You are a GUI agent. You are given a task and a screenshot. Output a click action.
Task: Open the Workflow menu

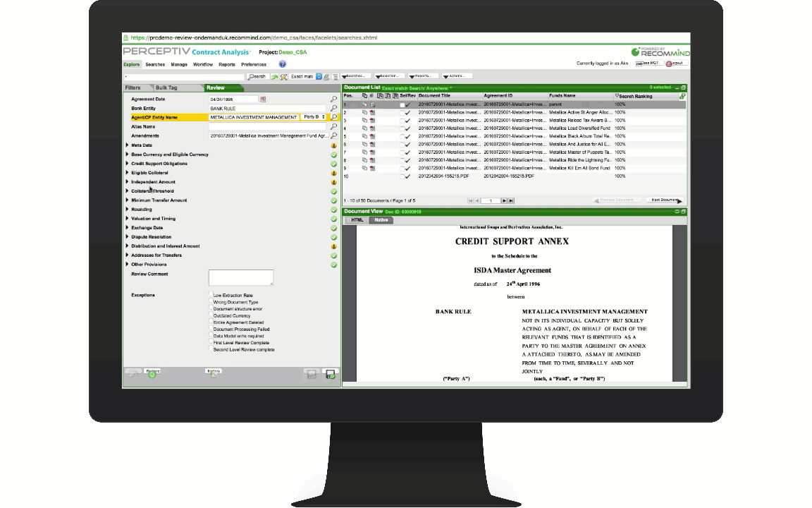click(203, 65)
